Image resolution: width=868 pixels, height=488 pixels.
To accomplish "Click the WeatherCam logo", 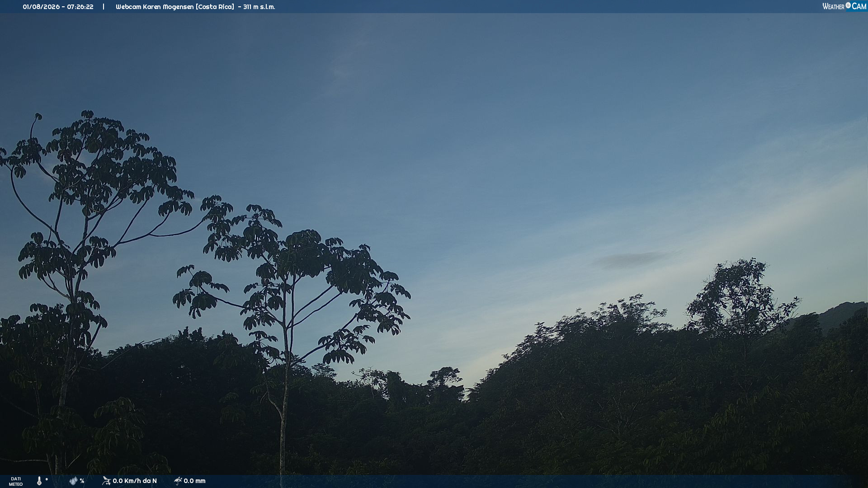I will [844, 6].
